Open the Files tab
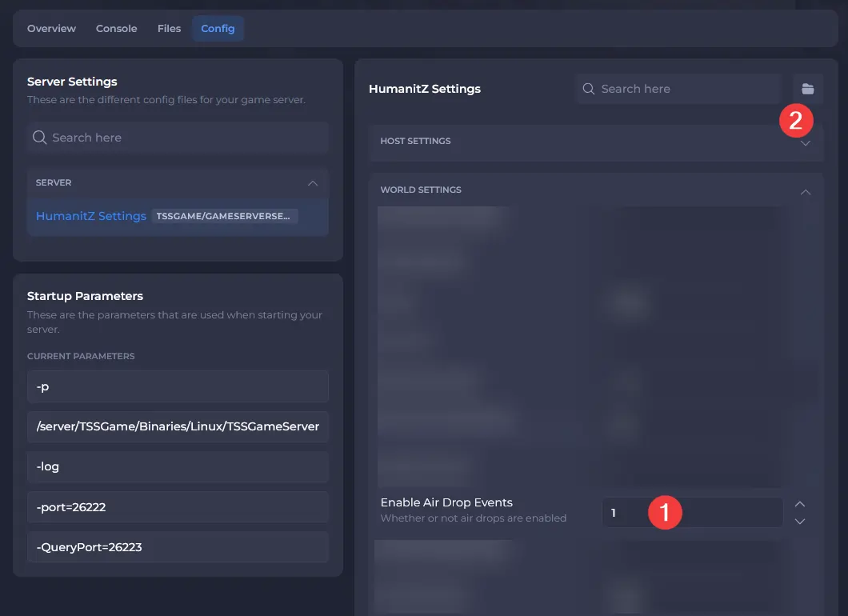The width and height of the screenshot is (848, 616). 170,29
